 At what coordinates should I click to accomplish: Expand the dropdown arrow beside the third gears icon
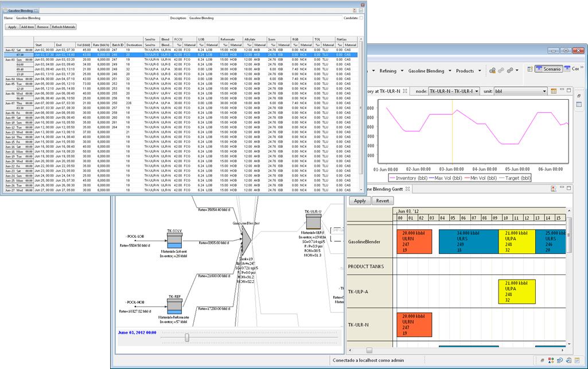click(517, 70)
